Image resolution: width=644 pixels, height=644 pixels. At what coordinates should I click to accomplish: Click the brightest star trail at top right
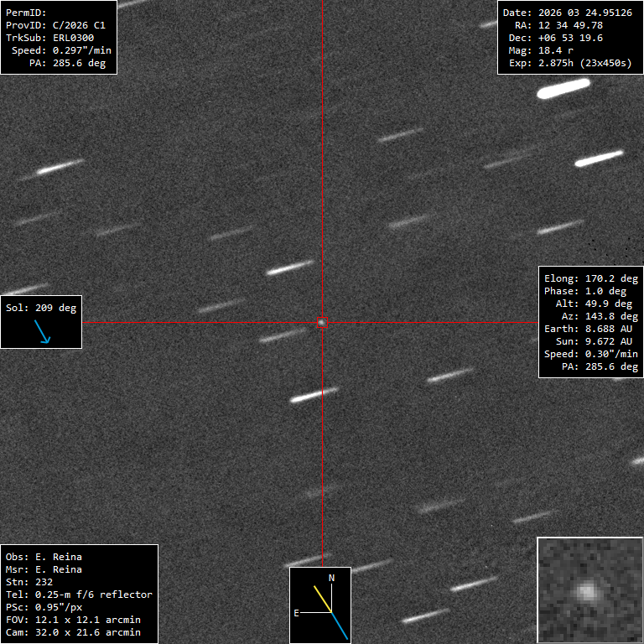click(563, 88)
